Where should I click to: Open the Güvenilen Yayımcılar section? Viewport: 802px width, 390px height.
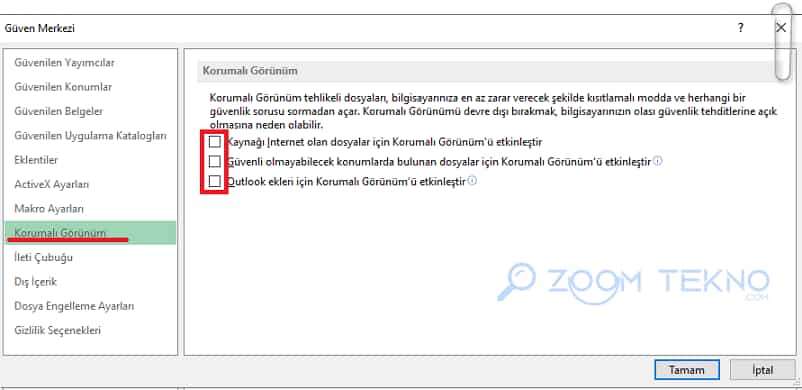click(64, 63)
